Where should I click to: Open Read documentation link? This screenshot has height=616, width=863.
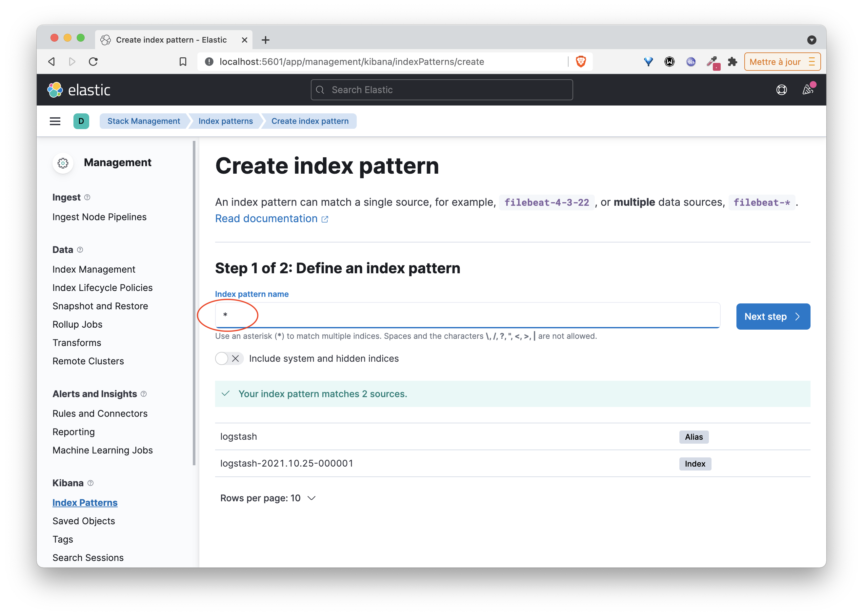271,219
